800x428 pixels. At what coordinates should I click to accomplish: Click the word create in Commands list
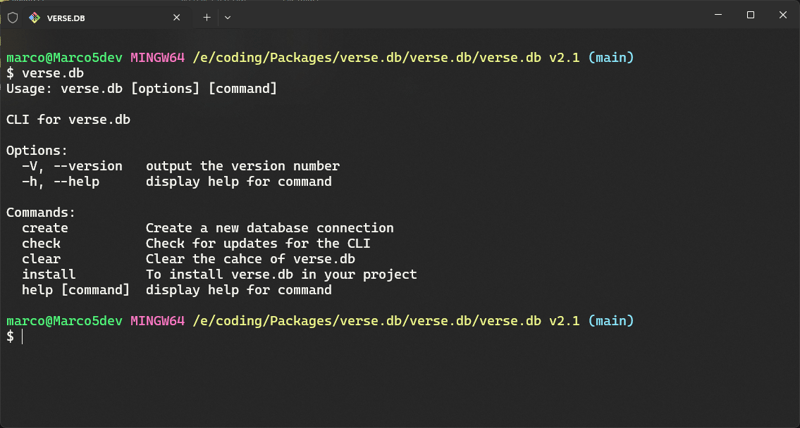coord(45,228)
